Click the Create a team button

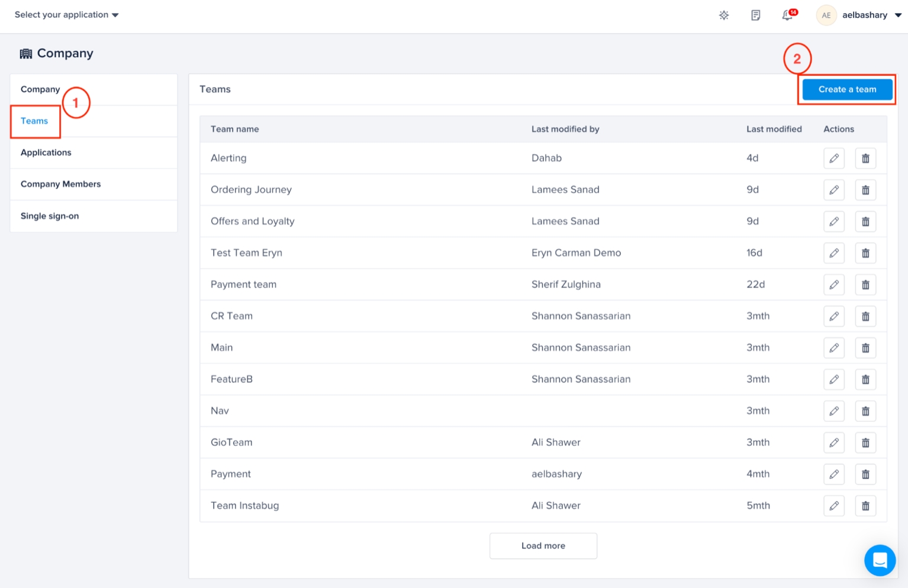point(846,89)
